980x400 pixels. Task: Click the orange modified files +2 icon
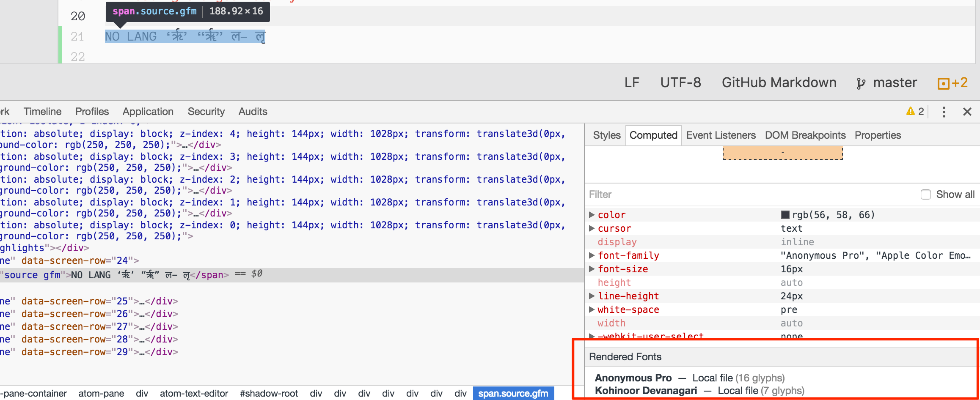[x=943, y=83]
